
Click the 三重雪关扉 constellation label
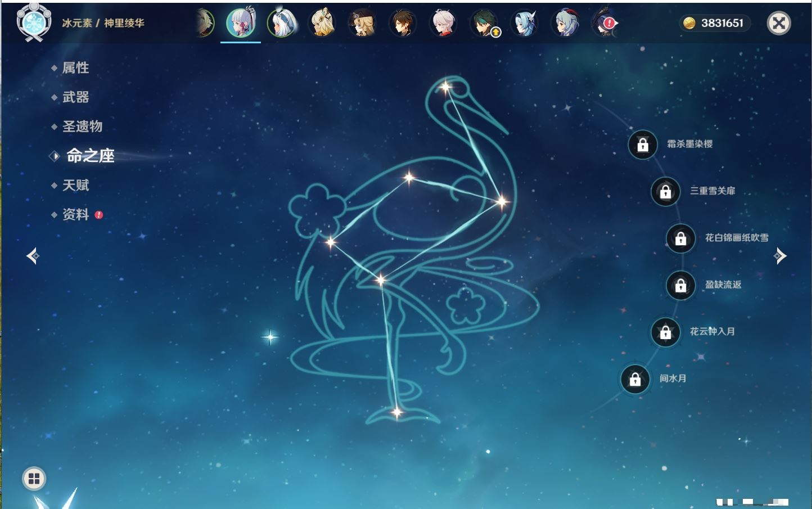point(712,191)
